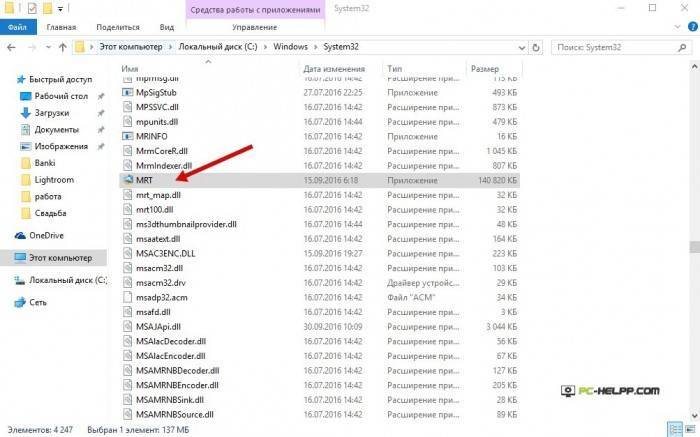Select Этот компьютер in navigation pane
The width and height of the screenshot is (700, 437).
click(60, 258)
